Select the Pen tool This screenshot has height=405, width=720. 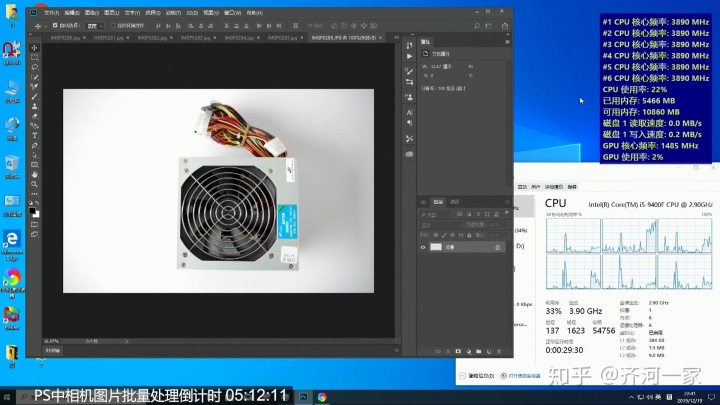point(34,145)
